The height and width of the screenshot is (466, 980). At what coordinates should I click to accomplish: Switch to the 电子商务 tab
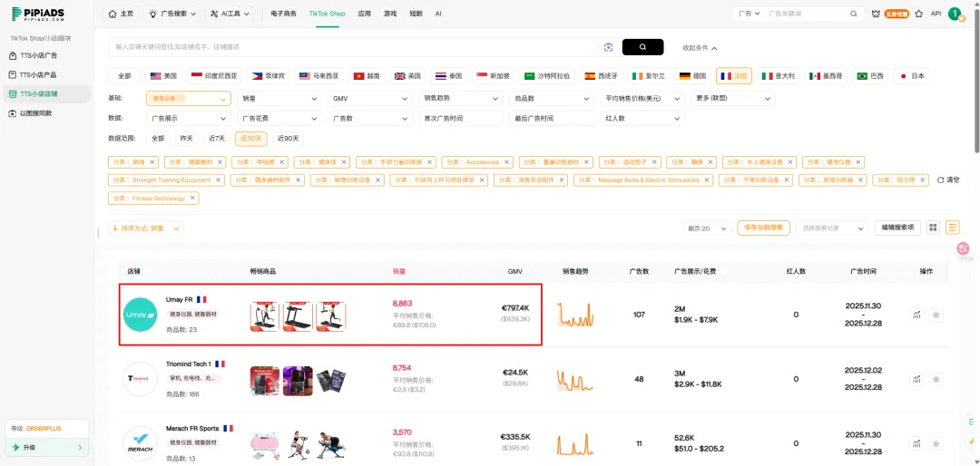coord(284,13)
